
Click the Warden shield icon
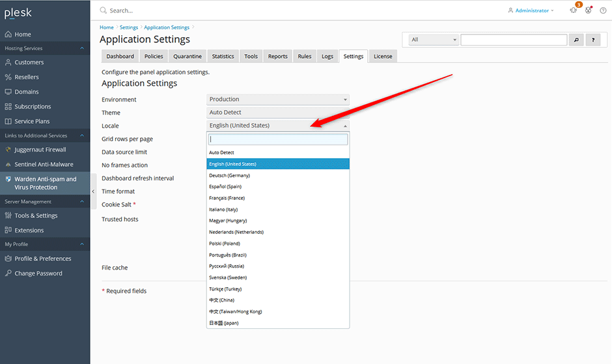click(8, 179)
